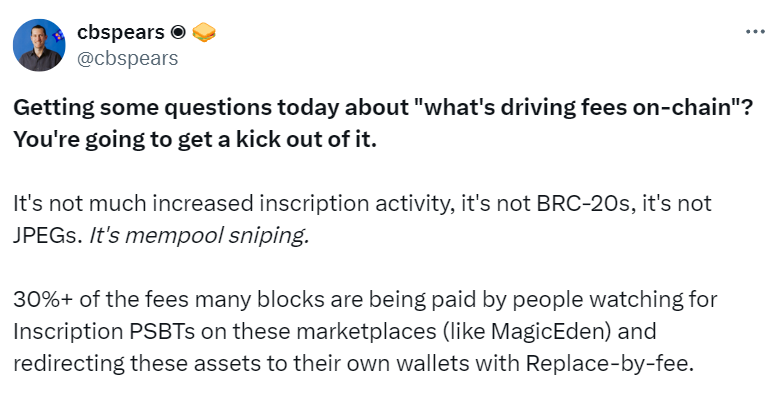Click the @cbspears handle
The width and height of the screenshot is (777, 407).
coord(128,58)
